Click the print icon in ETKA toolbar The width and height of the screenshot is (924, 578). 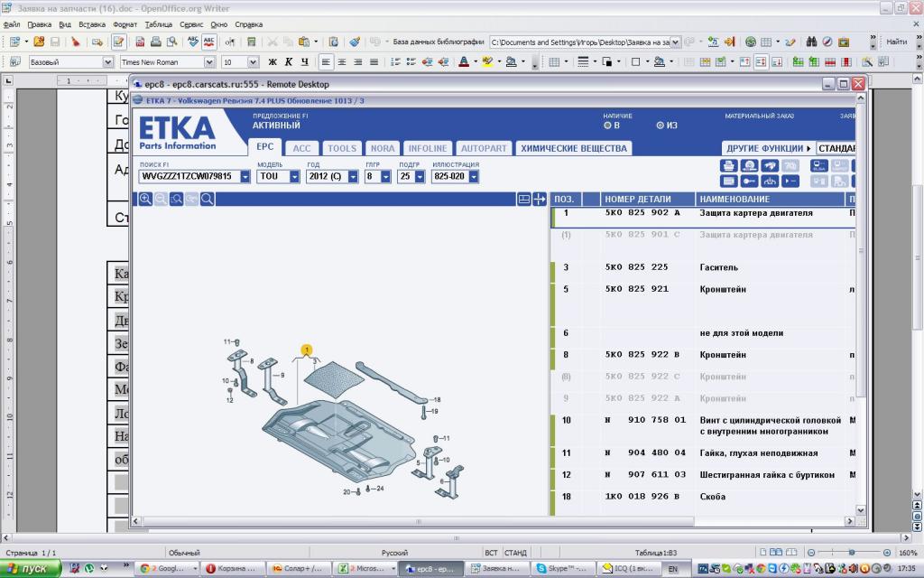729,166
